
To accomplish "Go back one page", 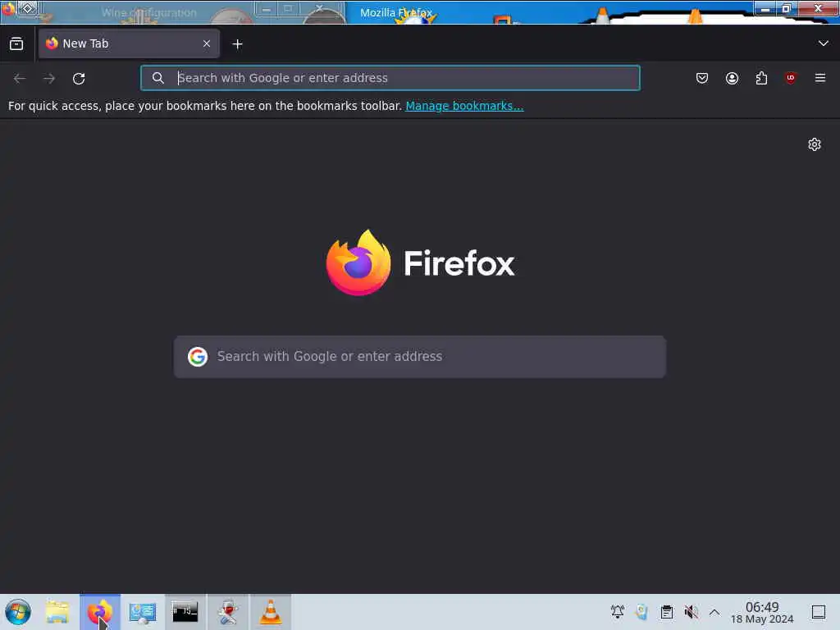I will coord(20,78).
